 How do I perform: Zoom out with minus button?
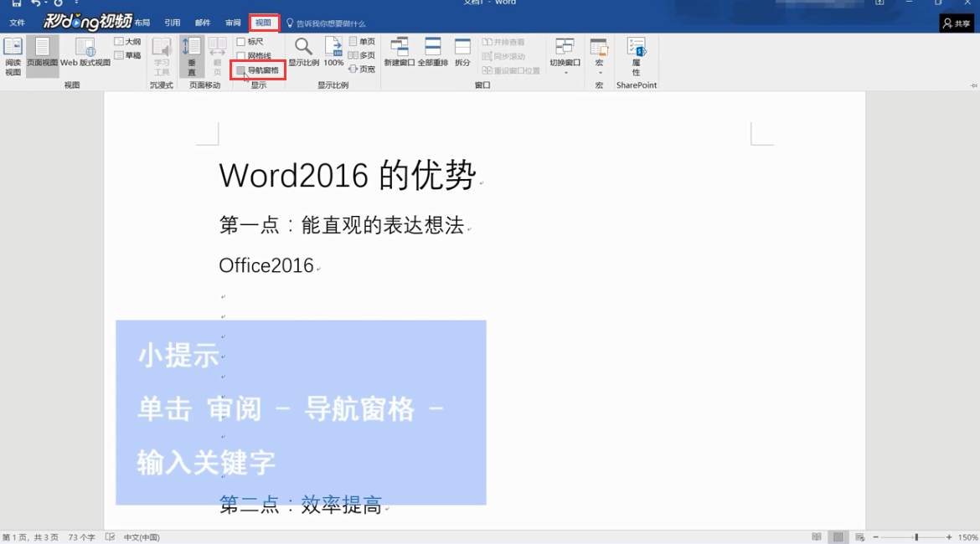tap(876, 537)
